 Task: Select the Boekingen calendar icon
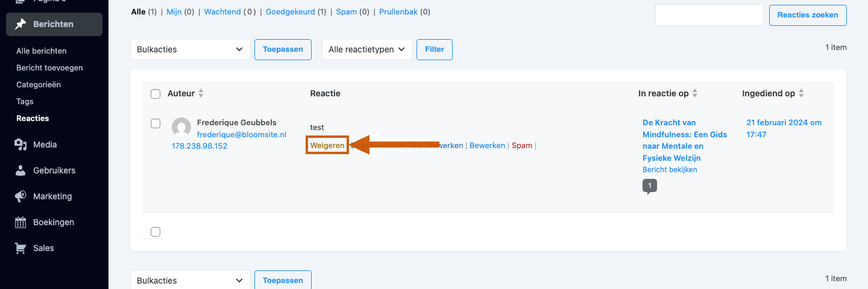click(20, 222)
